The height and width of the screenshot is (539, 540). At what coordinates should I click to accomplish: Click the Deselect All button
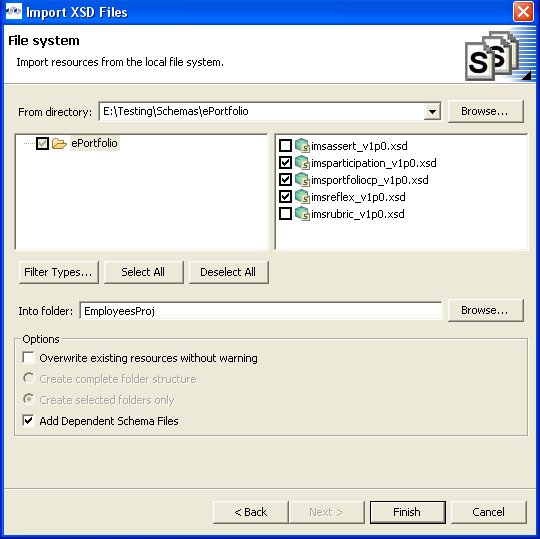[228, 272]
